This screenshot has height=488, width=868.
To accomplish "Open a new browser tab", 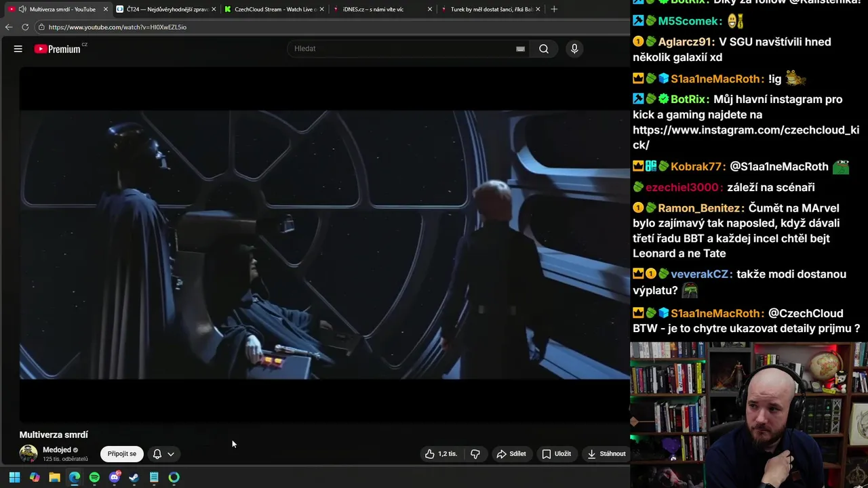I will [554, 9].
